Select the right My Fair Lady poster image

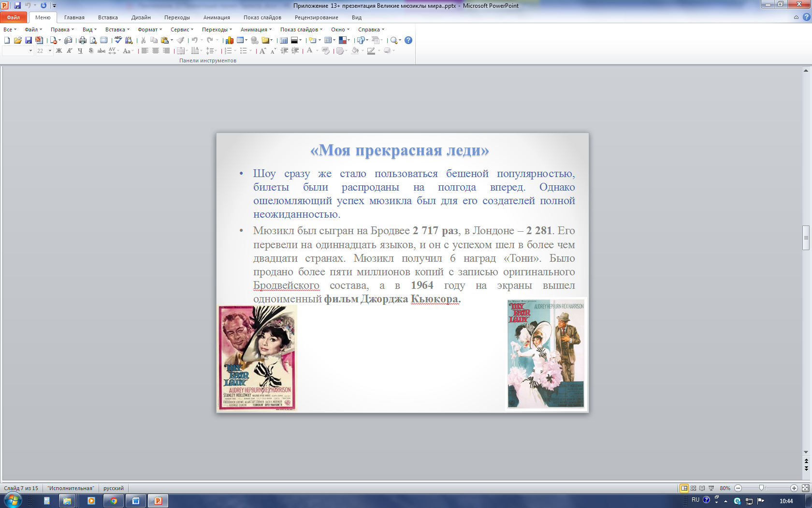pos(546,354)
